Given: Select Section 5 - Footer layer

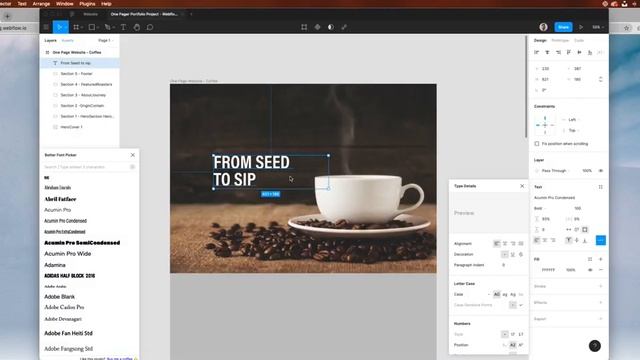Looking at the screenshot, I should point(76,73).
